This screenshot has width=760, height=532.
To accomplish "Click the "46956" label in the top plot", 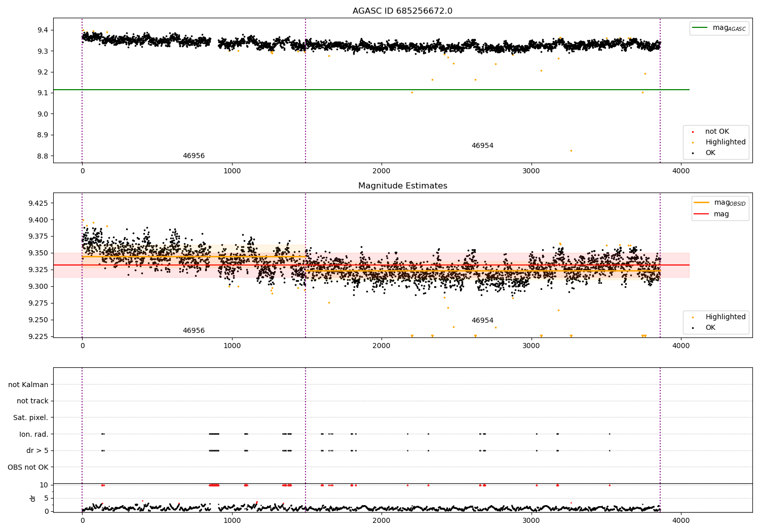I will [194, 156].
